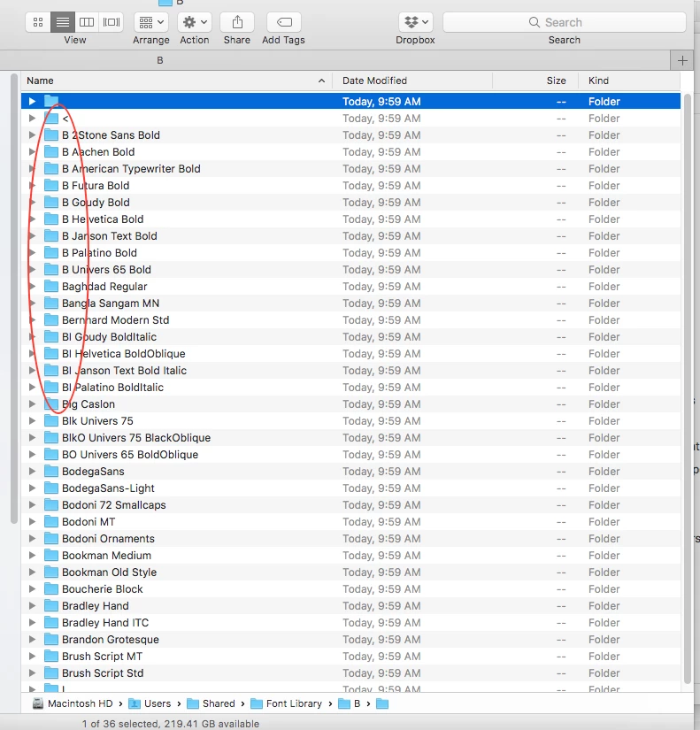This screenshot has height=730, width=700.
Task: Expand the selected unnamed folder
Action: pyautogui.click(x=32, y=101)
